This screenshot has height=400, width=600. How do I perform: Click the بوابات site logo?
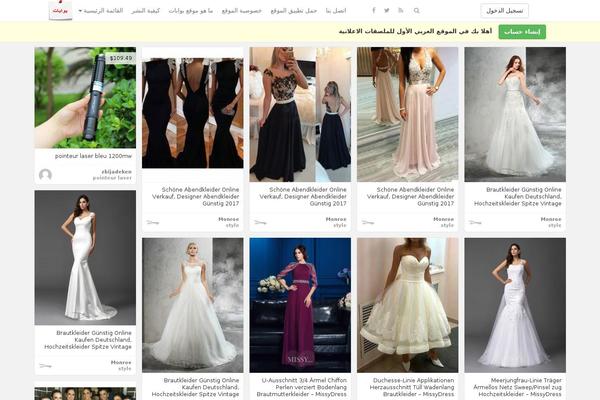pos(60,10)
